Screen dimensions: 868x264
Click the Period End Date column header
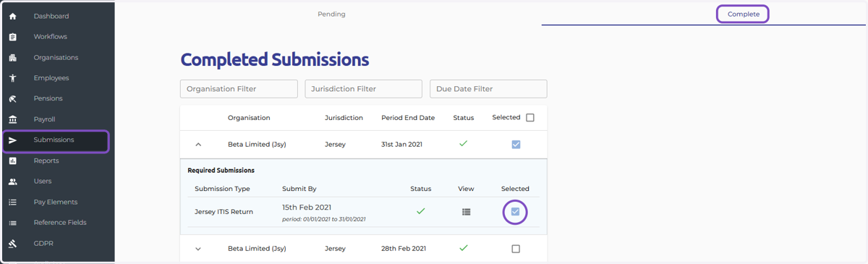408,118
